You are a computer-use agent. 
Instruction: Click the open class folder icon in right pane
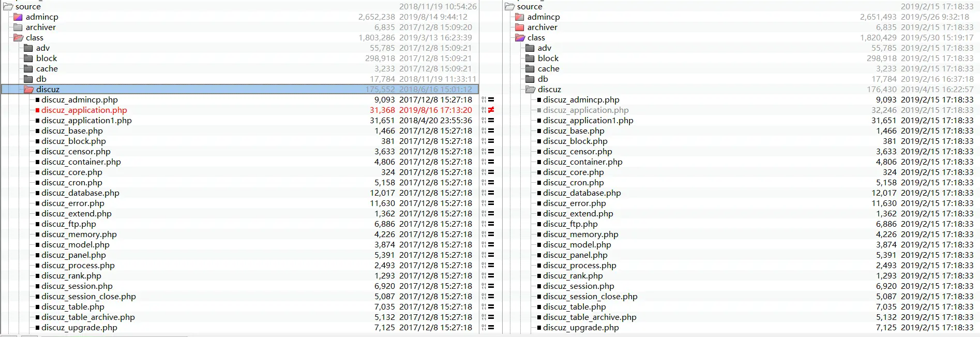click(x=520, y=38)
